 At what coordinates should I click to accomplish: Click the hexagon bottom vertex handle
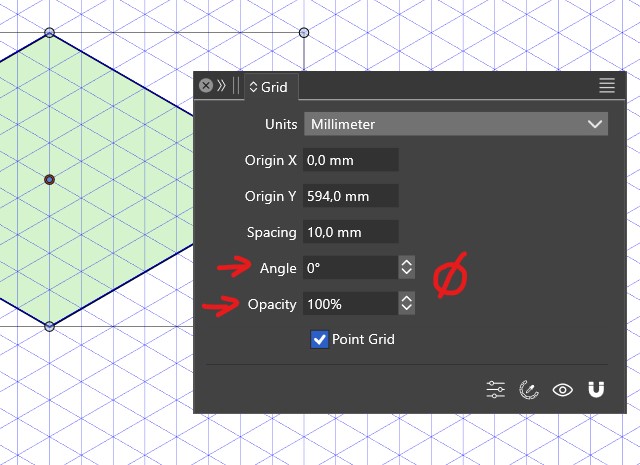tap(49, 326)
